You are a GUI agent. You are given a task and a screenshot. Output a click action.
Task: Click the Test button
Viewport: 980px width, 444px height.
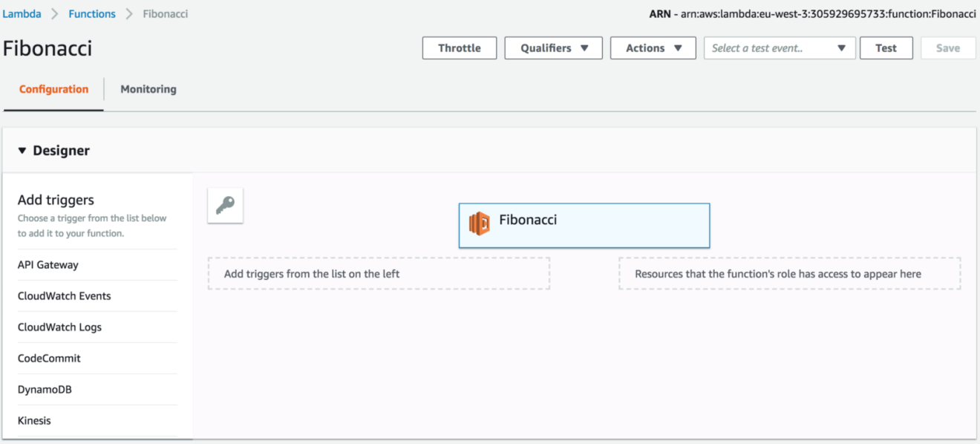tap(886, 48)
